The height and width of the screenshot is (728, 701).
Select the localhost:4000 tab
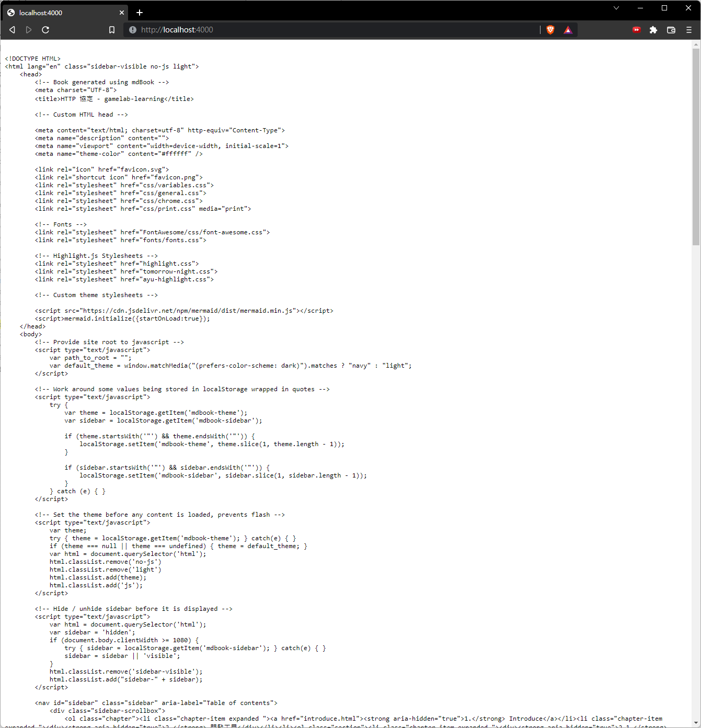(58, 13)
